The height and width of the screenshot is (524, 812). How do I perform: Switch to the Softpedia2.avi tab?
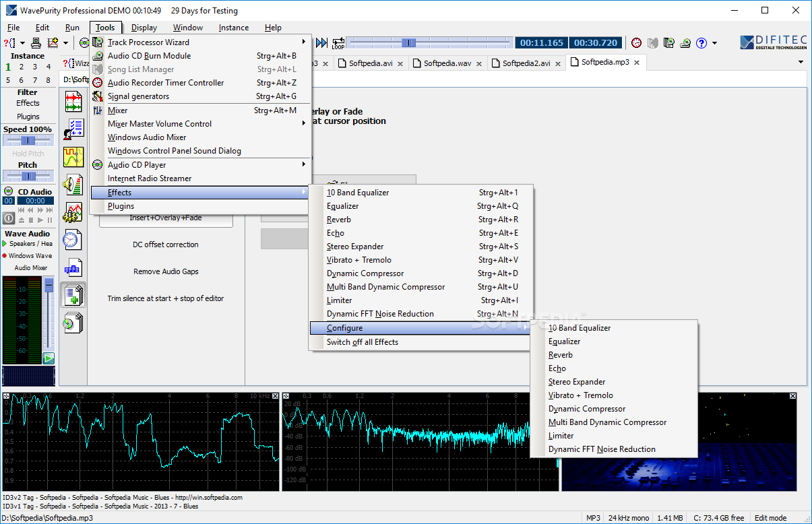(x=526, y=63)
